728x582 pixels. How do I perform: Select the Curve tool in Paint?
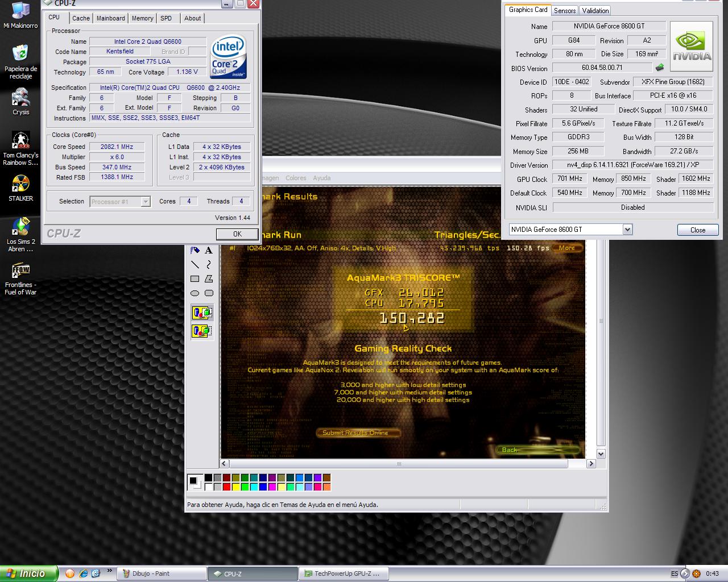[x=209, y=264]
